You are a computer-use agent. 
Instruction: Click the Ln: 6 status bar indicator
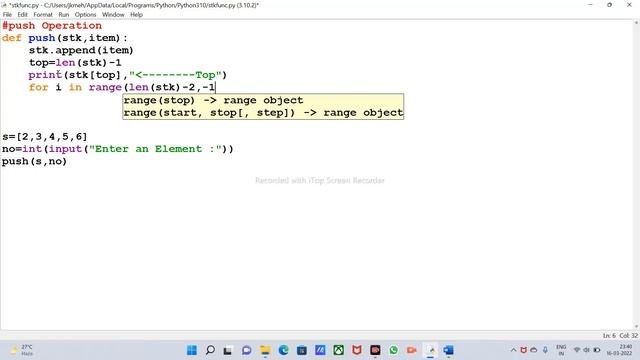tap(609, 336)
